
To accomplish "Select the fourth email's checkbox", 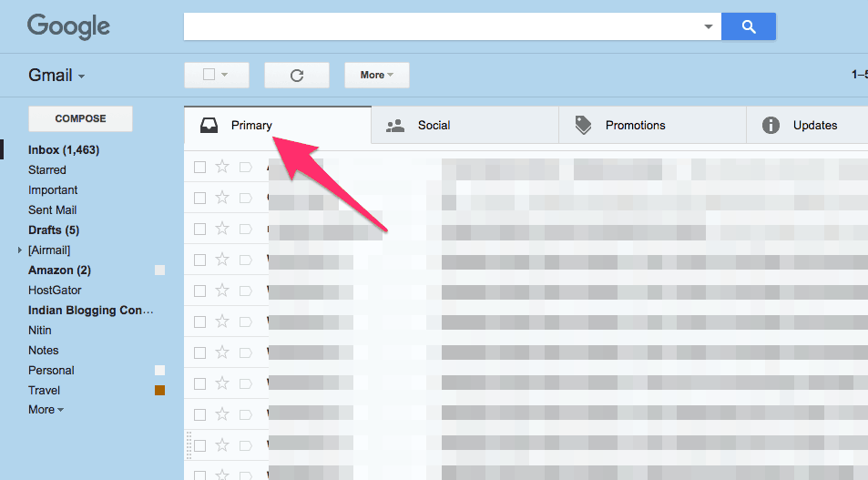I will pyautogui.click(x=199, y=260).
